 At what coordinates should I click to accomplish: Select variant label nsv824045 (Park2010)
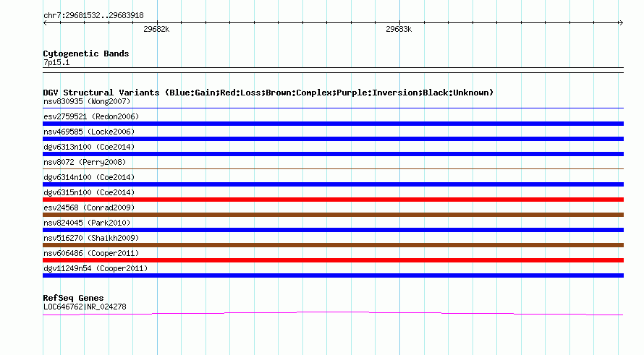(87, 223)
